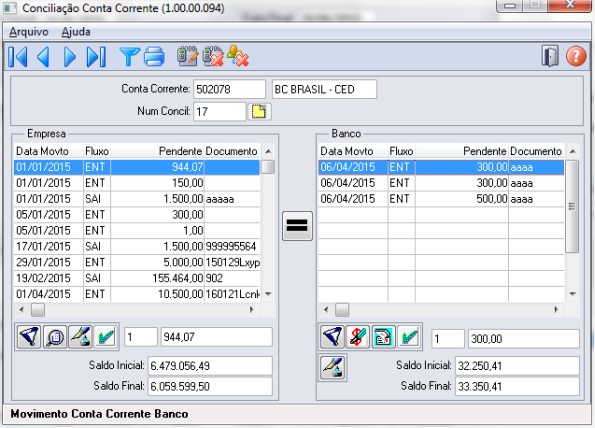Viewport: 595px width, 428px height.
Task: Click the Empresa green checkmark button
Action: point(105,337)
